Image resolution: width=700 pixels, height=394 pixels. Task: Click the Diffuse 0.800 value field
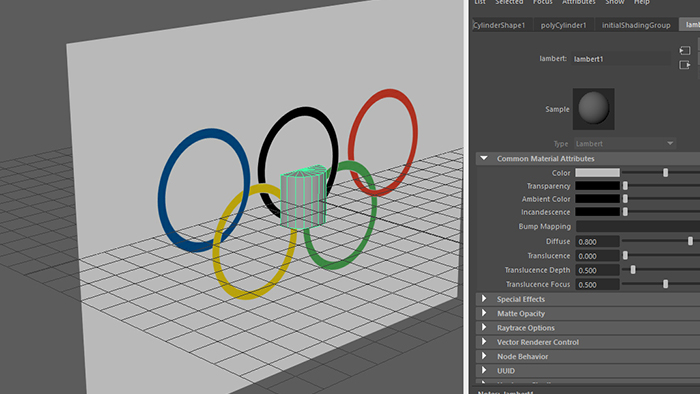tap(597, 241)
